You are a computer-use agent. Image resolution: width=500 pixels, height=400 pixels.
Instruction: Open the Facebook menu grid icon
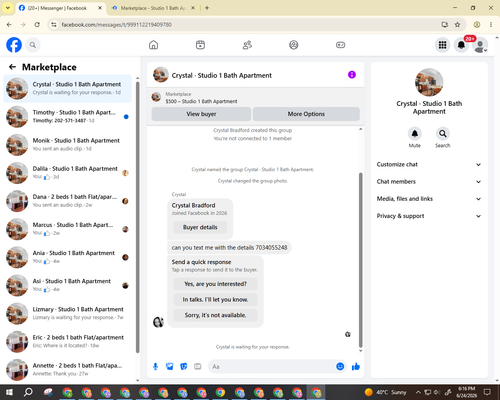(442, 45)
